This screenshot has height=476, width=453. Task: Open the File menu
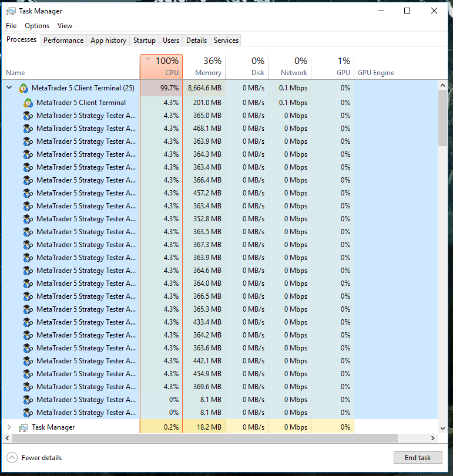point(11,26)
